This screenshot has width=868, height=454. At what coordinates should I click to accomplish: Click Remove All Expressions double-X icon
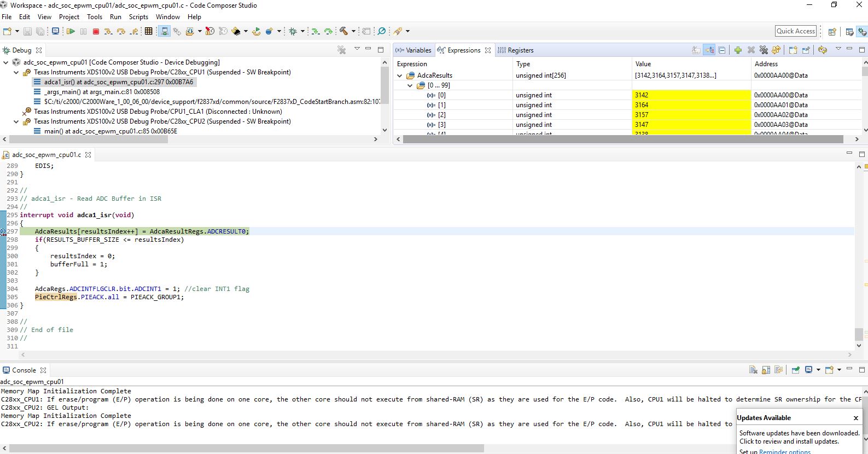[x=764, y=50]
